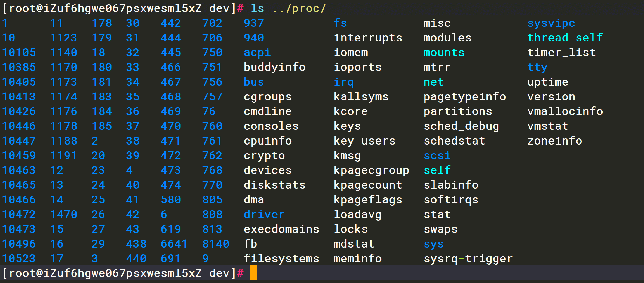Select the blue 'driver' directory

[264, 214]
